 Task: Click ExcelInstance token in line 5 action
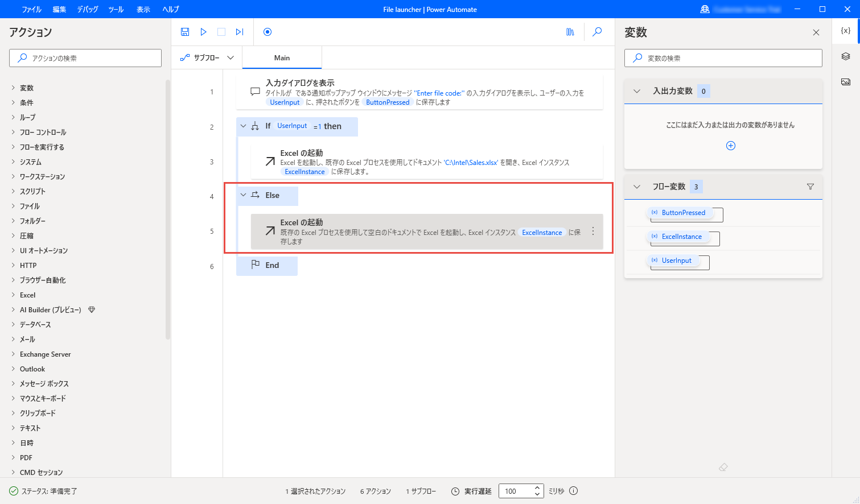[x=542, y=233]
